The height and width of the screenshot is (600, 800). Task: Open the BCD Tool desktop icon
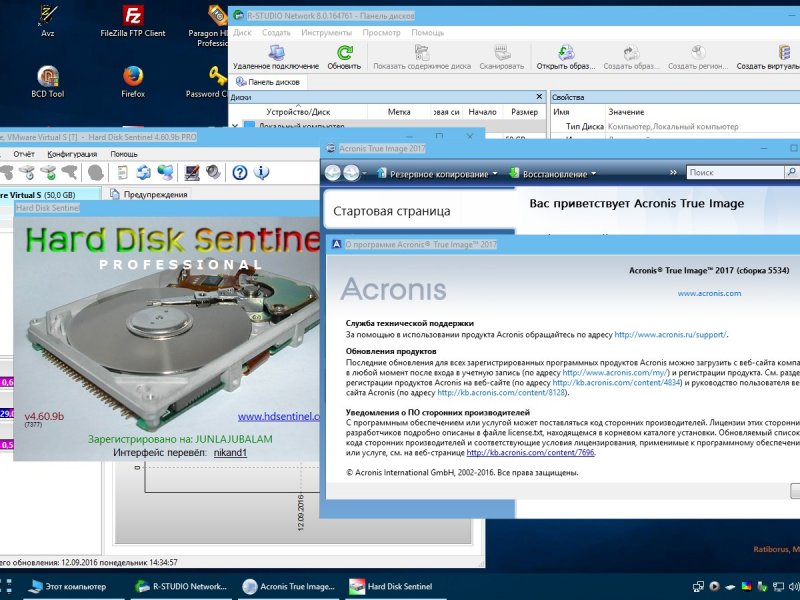click(x=47, y=82)
